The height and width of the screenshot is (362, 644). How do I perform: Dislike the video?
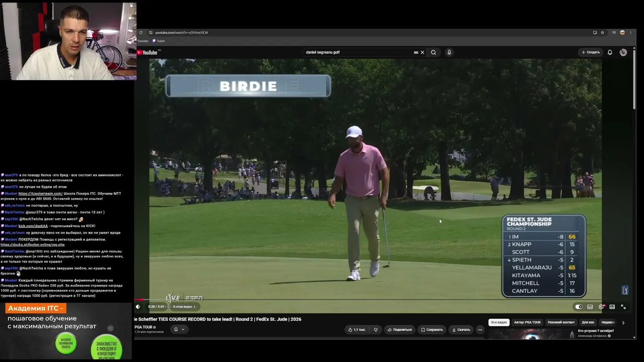coord(376,330)
